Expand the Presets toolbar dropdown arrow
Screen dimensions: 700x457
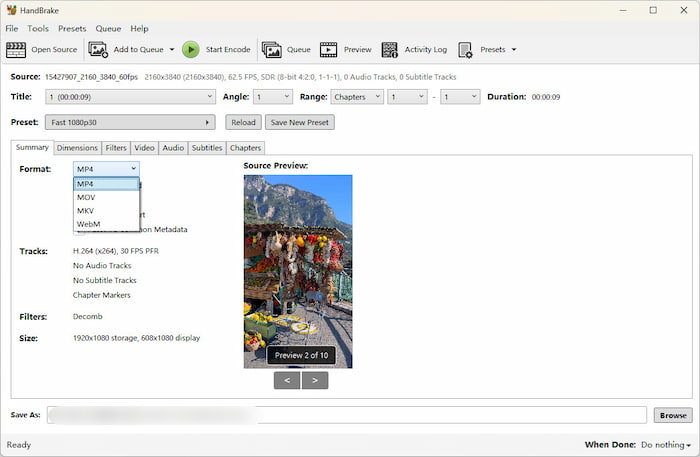(x=514, y=50)
